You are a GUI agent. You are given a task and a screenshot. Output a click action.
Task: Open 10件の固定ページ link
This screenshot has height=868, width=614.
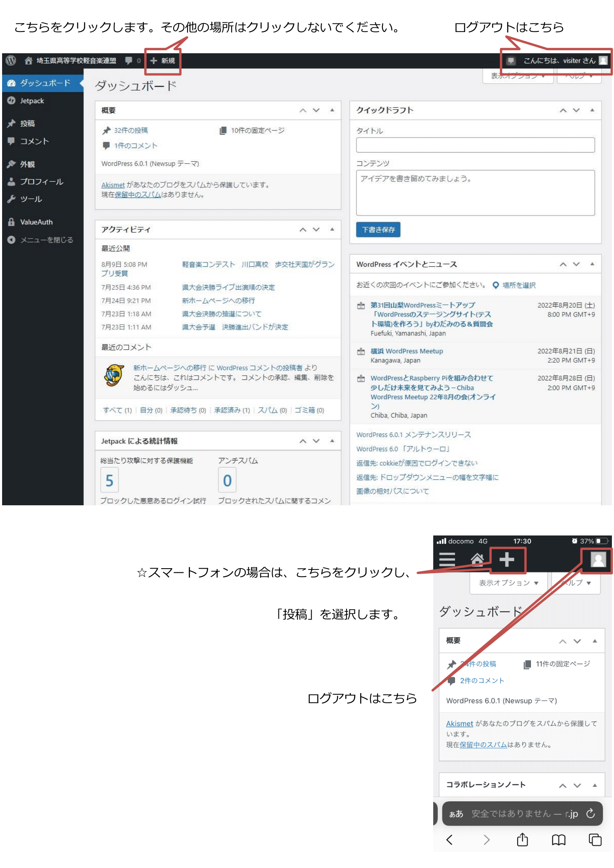[x=258, y=130]
